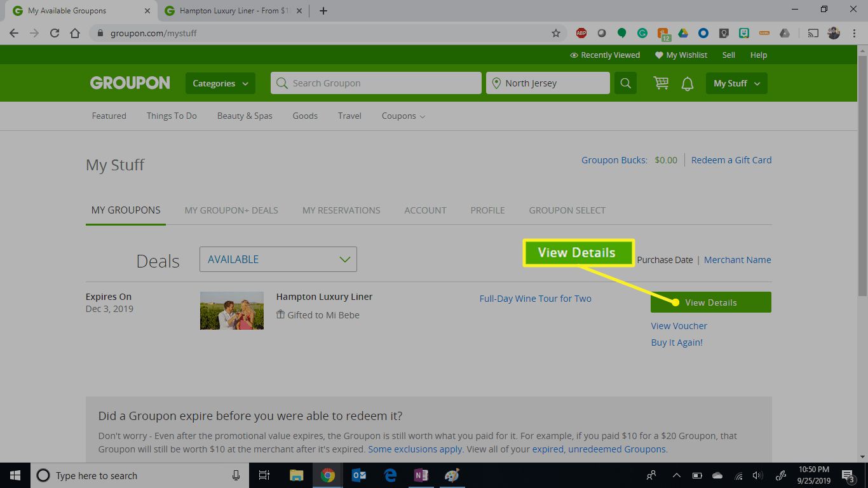Click the Adblock Plus extension icon
This screenshot has width=868, height=488.
pos(581,33)
